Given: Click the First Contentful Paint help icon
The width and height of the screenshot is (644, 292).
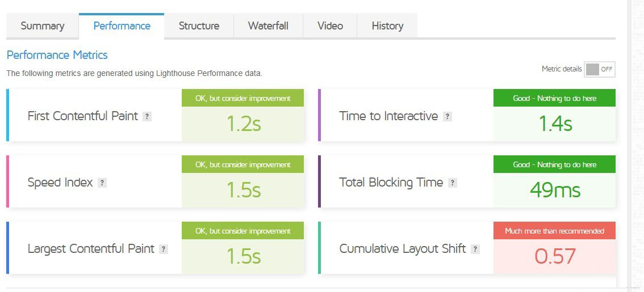Looking at the screenshot, I should point(147,116).
